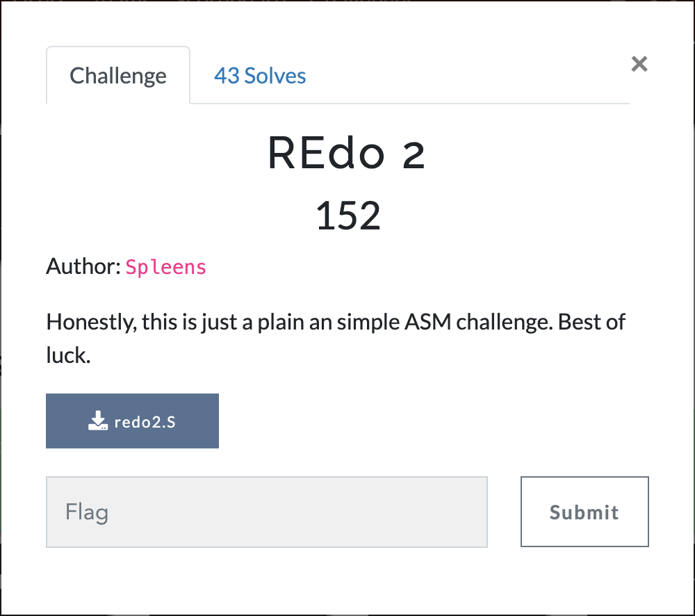695x616 pixels.
Task: Click the Best of text in the description
Action: click(591, 322)
